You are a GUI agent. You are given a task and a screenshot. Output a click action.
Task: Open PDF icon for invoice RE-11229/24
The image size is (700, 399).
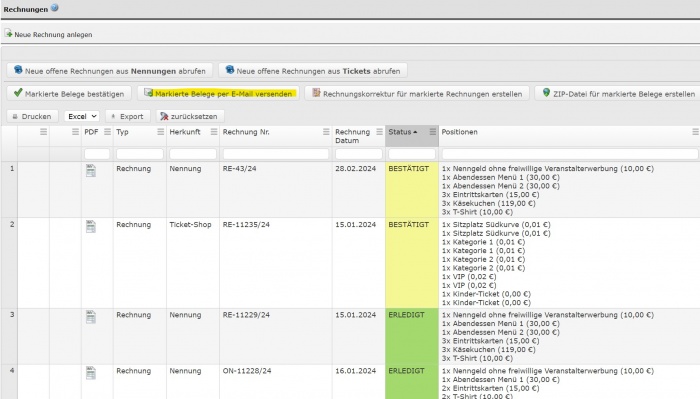(91, 317)
